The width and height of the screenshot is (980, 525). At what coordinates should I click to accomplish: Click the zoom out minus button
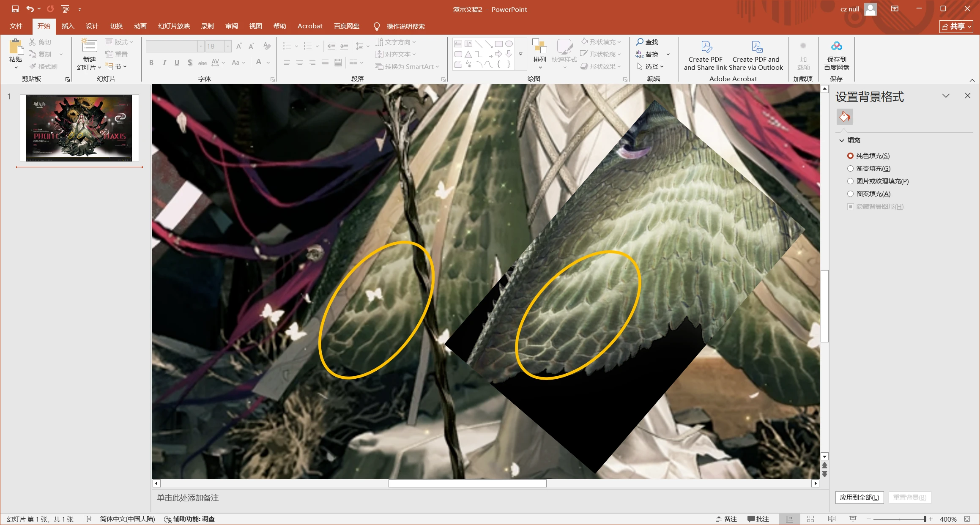[869, 519]
